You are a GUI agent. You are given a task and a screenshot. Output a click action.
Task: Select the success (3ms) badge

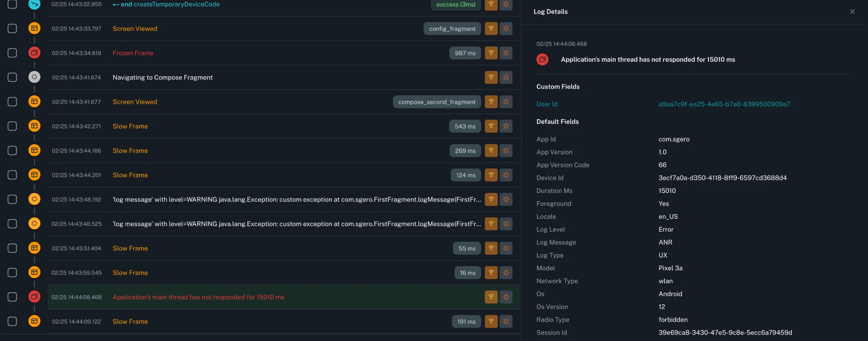[455, 5]
